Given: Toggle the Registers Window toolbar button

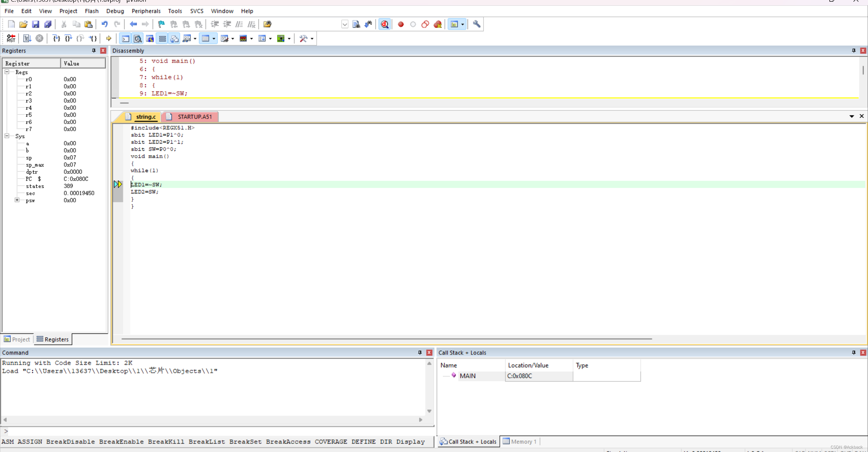Looking at the screenshot, I should pyautogui.click(x=162, y=38).
